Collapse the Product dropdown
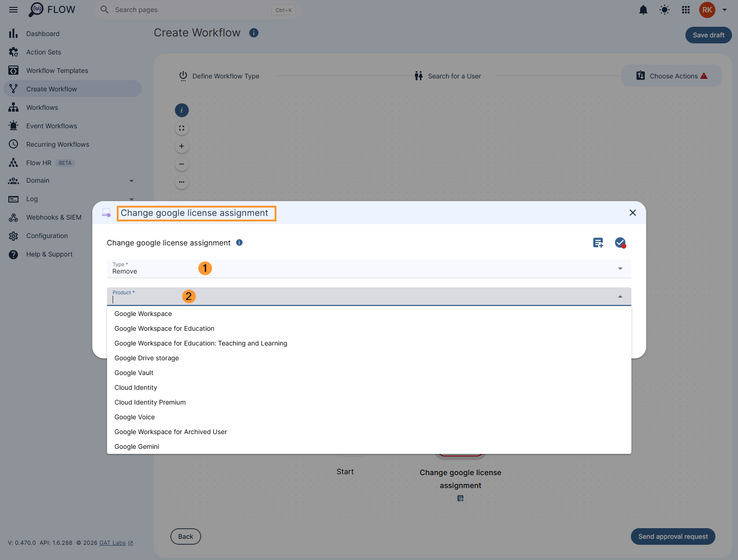The height and width of the screenshot is (560, 738). point(620,297)
